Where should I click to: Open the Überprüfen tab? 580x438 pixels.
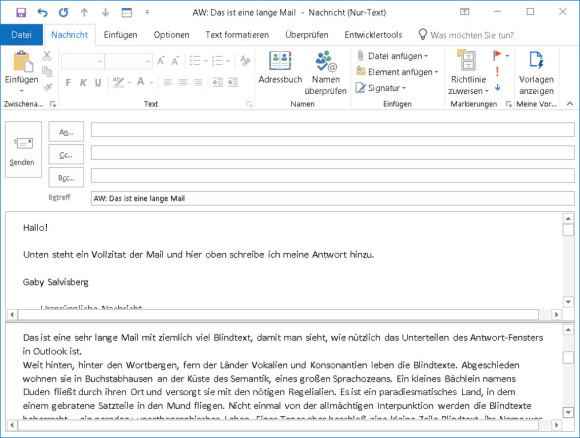pyautogui.click(x=307, y=35)
